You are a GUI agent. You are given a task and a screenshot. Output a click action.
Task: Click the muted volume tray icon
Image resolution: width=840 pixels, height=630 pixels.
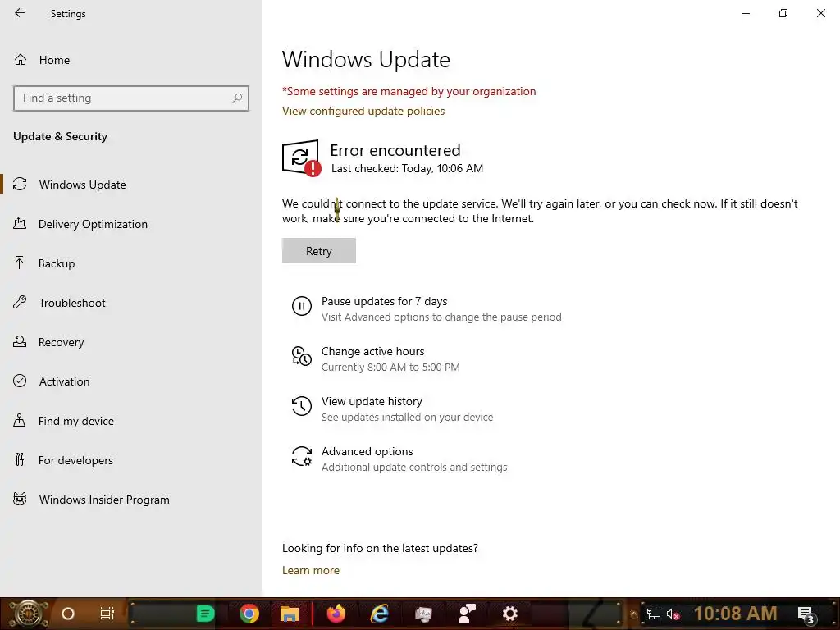[673, 614]
